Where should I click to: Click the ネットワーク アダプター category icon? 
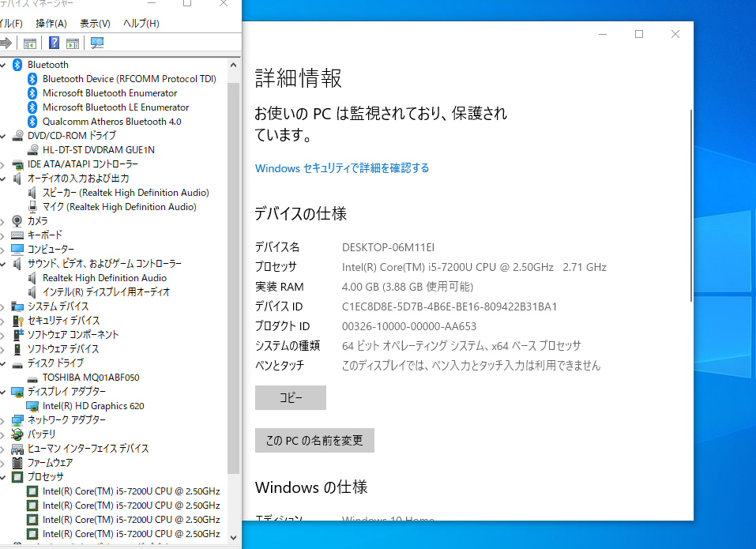coord(17,419)
